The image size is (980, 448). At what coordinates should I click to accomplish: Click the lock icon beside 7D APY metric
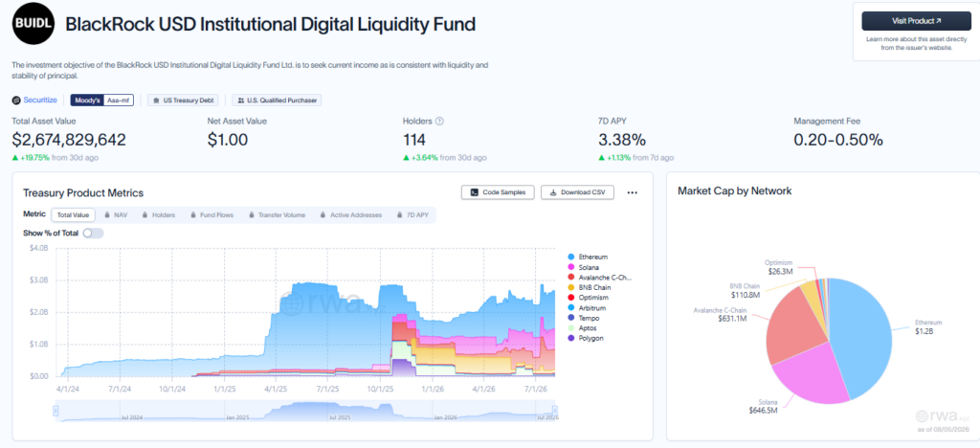tap(401, 215)
